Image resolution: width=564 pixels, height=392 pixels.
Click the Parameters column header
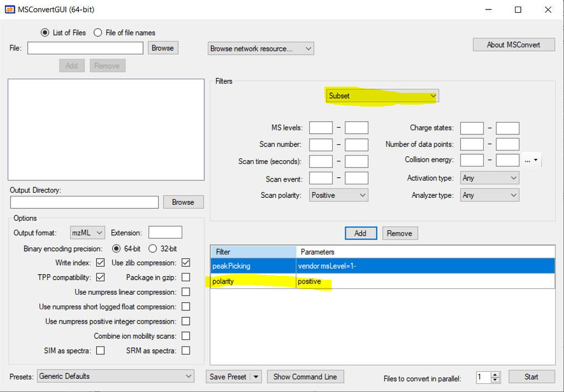click(x=426, y=252)
